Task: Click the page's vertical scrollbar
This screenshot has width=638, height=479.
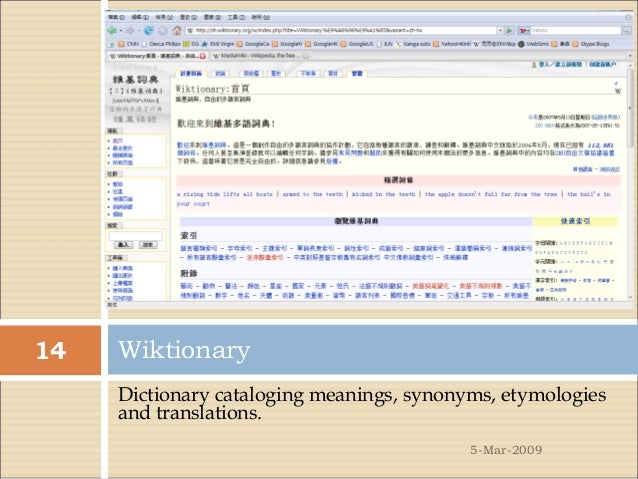Action: pyautogui.click(x=631, y=183)
